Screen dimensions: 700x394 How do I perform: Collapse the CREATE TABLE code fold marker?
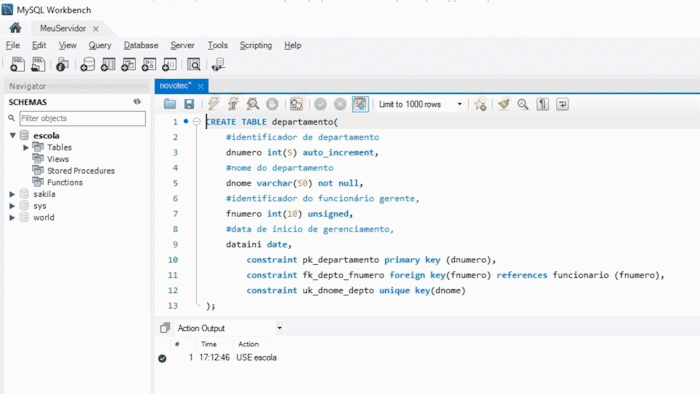(196, 121)
